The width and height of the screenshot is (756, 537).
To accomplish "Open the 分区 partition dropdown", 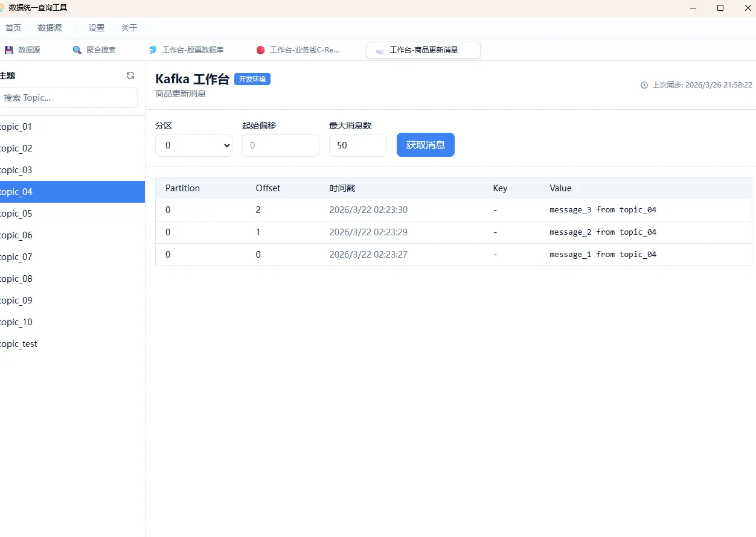I will pyautogui.click(x=193, y=145).
